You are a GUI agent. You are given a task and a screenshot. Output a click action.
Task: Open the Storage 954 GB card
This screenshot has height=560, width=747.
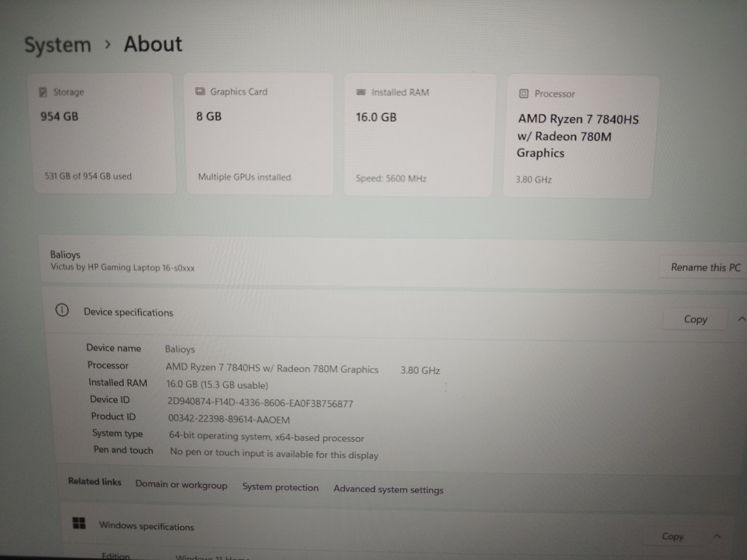(103, 134)
